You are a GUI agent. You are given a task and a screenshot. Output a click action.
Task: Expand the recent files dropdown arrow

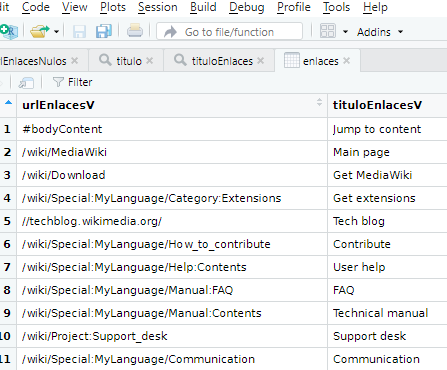[x=56, y=32]
